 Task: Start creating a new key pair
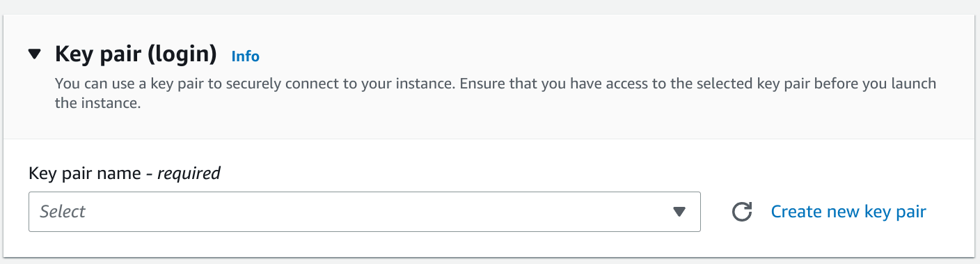848,212
